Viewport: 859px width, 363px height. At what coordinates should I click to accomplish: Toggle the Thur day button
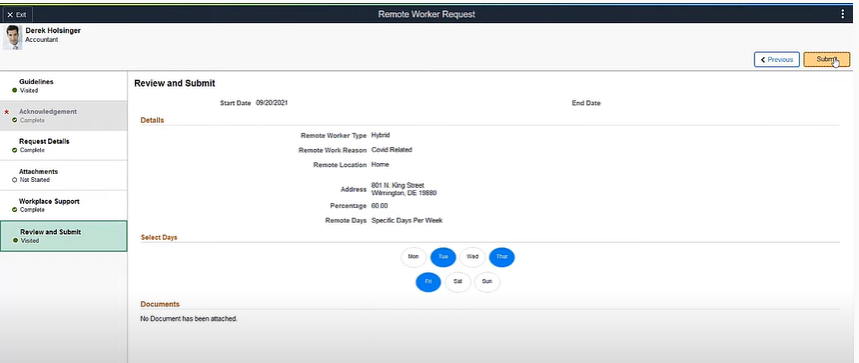click(x=502, y=257)
